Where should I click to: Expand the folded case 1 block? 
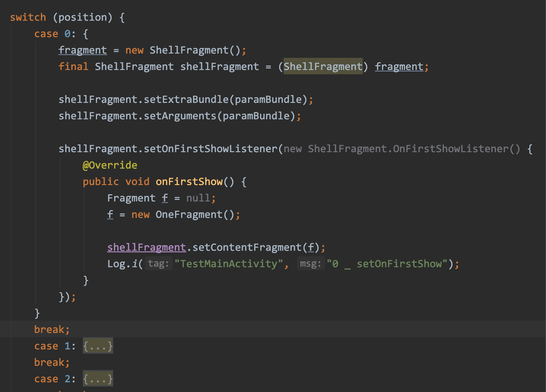click(x=98, y=346)
